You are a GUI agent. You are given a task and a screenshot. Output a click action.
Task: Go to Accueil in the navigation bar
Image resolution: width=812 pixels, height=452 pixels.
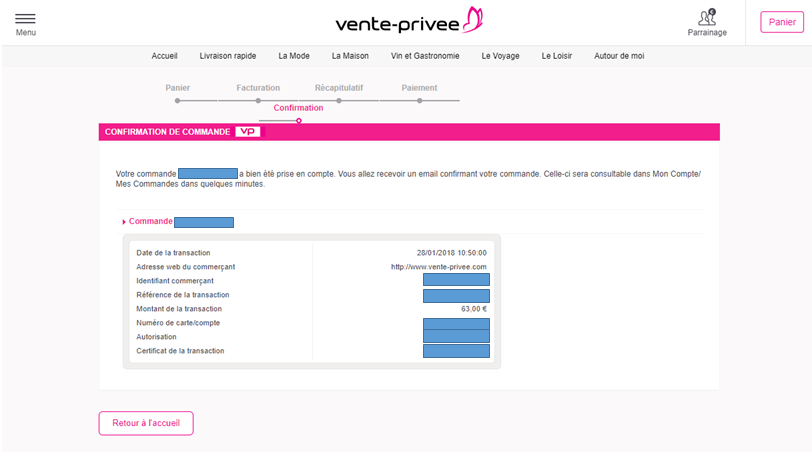point(164,56)
